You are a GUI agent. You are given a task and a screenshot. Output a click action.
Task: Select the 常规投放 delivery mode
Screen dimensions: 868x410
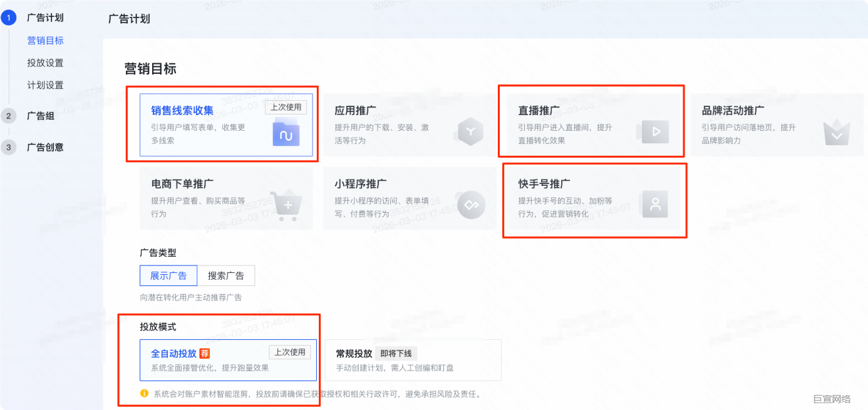[413, 360]
